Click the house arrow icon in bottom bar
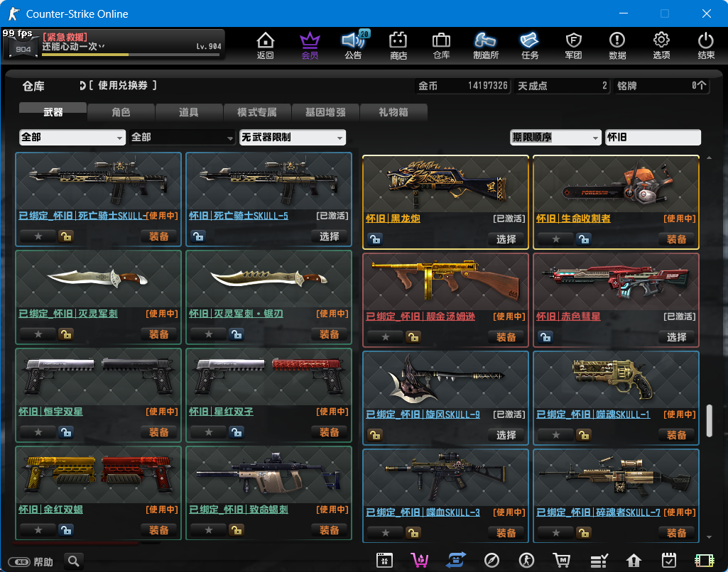The height and width of the screenshot is (572, 728). (634, 561)
